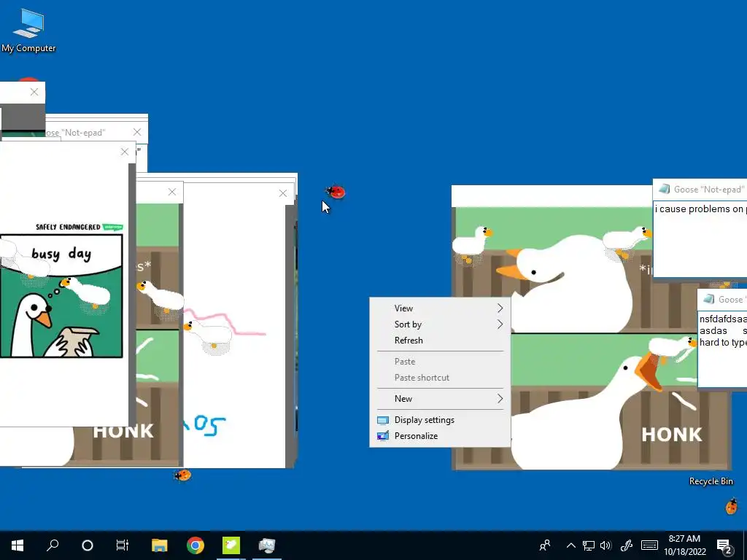Open My Computer desktop icon
This screenshot has width=747, height=560.
click(x=28, y=30)
